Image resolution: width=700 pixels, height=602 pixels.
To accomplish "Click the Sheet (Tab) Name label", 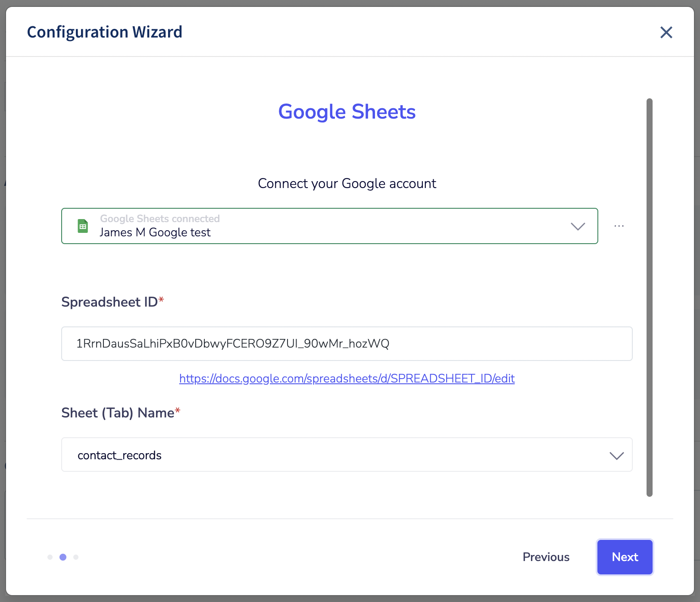I will coord(121,413).
